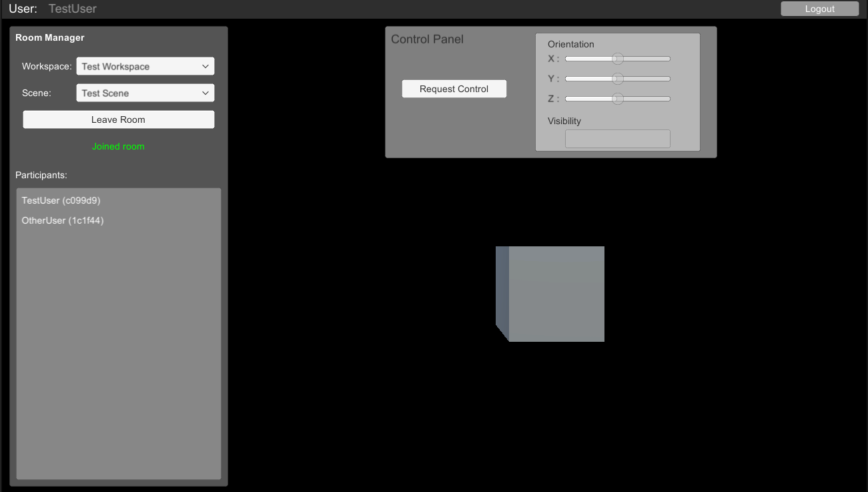
Task: Click the X orientation slider handle
Action: 618,59
